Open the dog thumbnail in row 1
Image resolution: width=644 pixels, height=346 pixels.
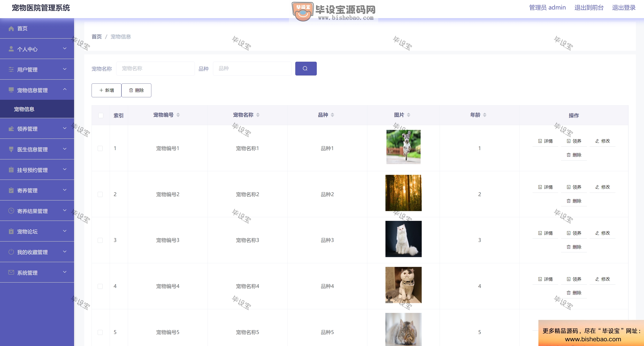tap(403, 147)
